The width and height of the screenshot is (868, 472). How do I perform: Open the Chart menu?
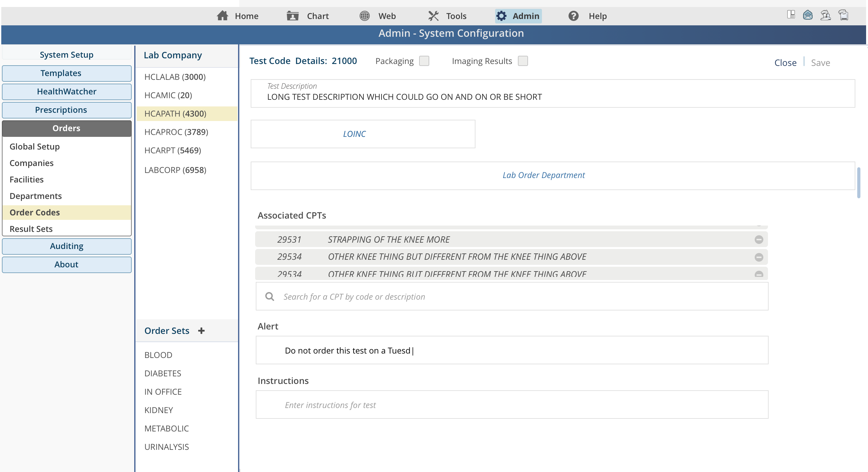pos(308,16)
